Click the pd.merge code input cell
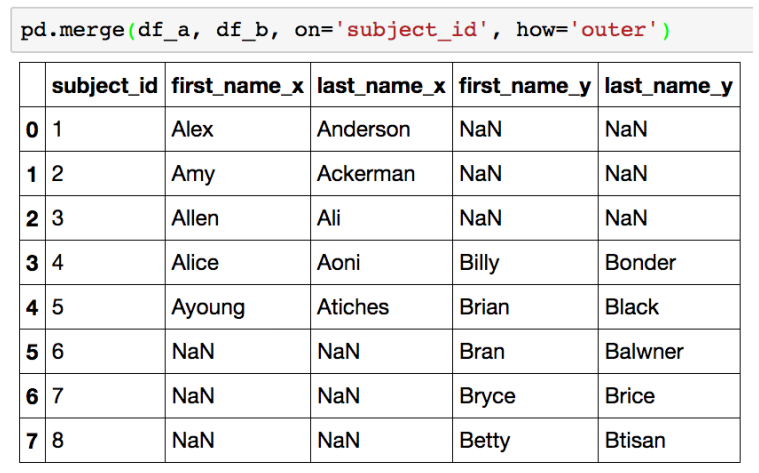The image size is (759, 473). click(382, 30)
